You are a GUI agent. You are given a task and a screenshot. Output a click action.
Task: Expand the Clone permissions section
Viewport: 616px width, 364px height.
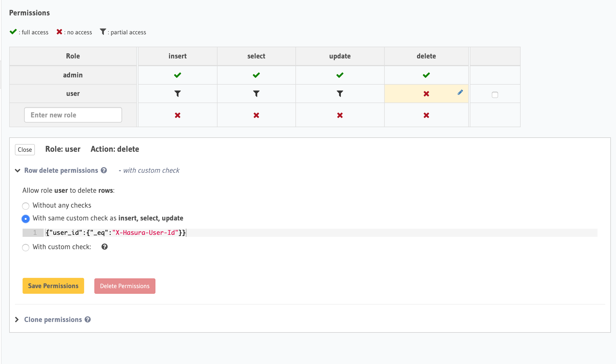click(x=17, y=319)
